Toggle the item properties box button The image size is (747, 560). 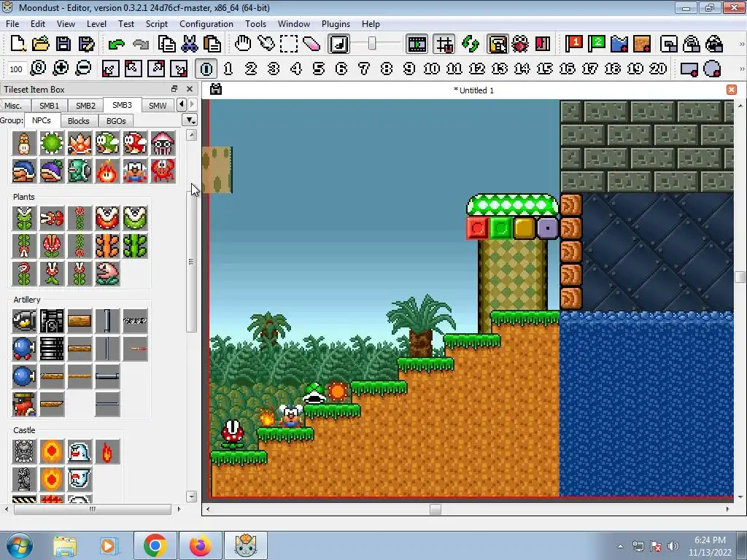click(x=498, y=44)
